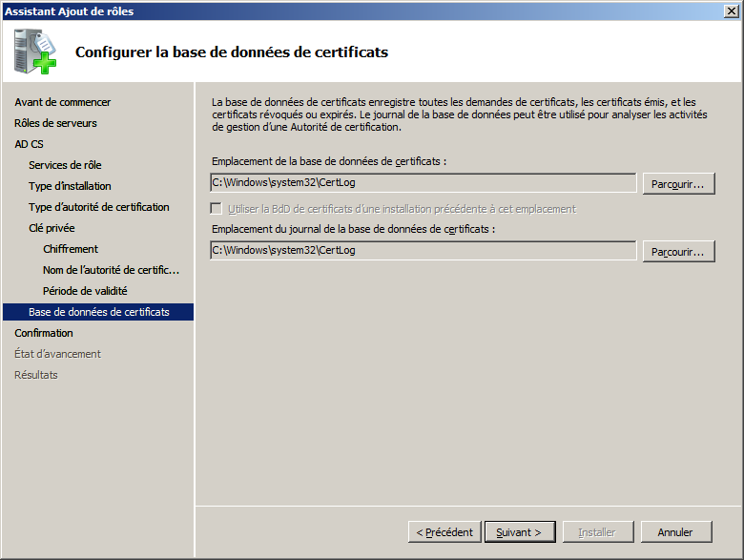This screenshot has width=744, height=560.
Task: Click the Suivant button
Action: tap(519, 531)
